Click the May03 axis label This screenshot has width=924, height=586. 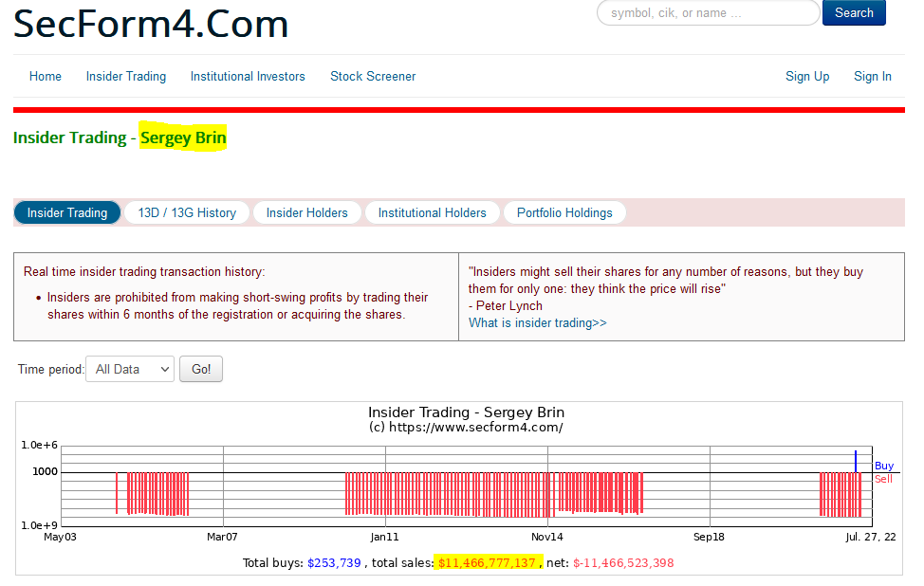[x=60, y=537]
